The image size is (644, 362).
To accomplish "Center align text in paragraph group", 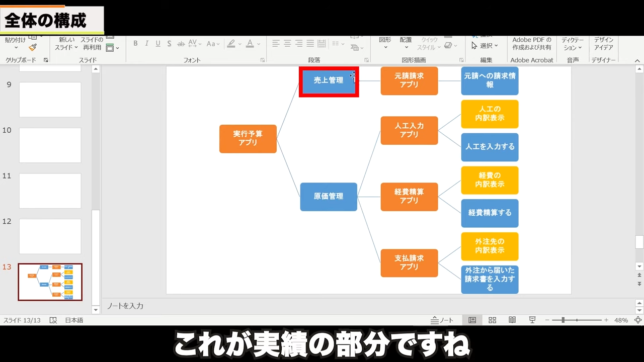I will [x=287, y=44].
